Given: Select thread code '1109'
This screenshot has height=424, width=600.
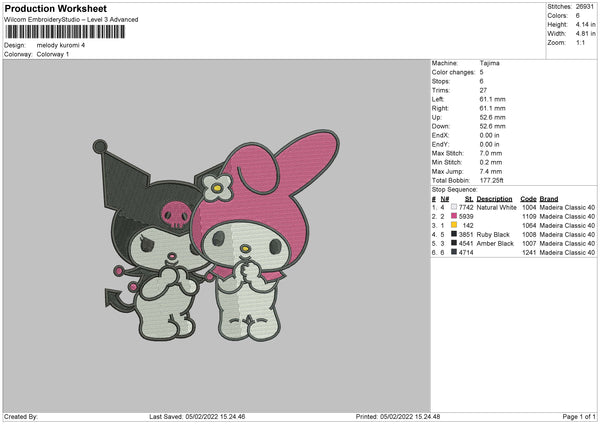Looking at the screenshot, I should click(529, 217).
